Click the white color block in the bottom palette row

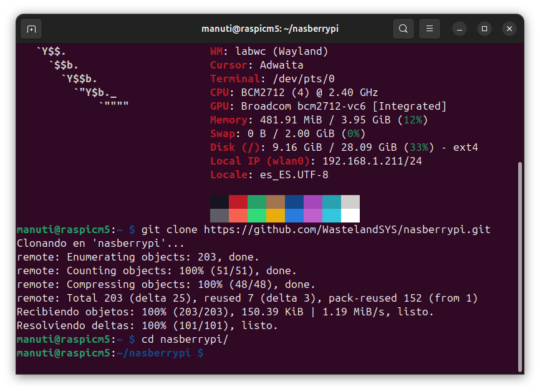coord(350,216)
